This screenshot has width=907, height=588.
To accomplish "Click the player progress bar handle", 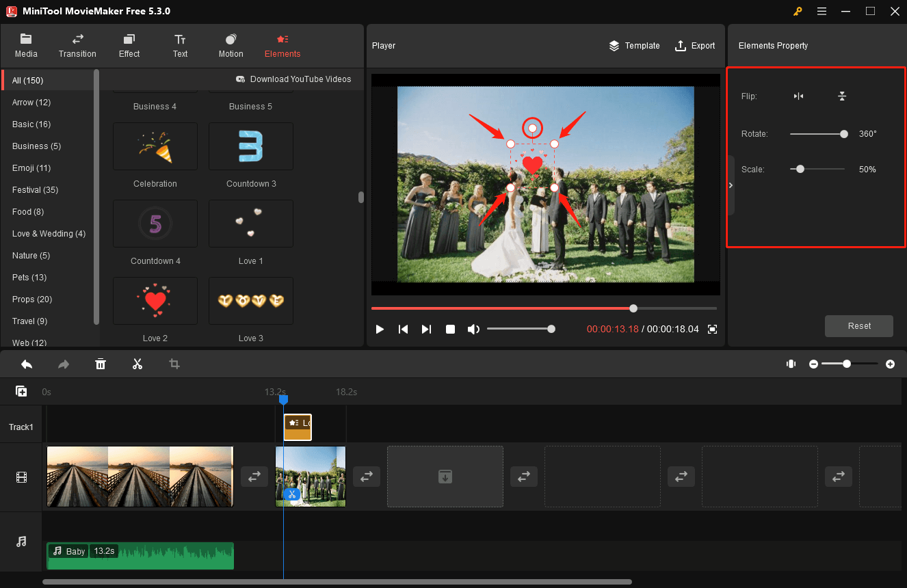I will pos(633,308).
